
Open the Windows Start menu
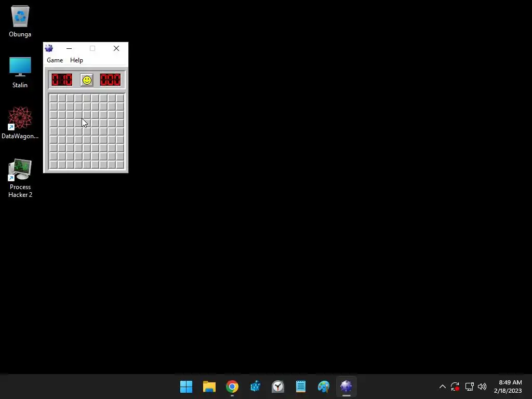(x=186, y=387)
